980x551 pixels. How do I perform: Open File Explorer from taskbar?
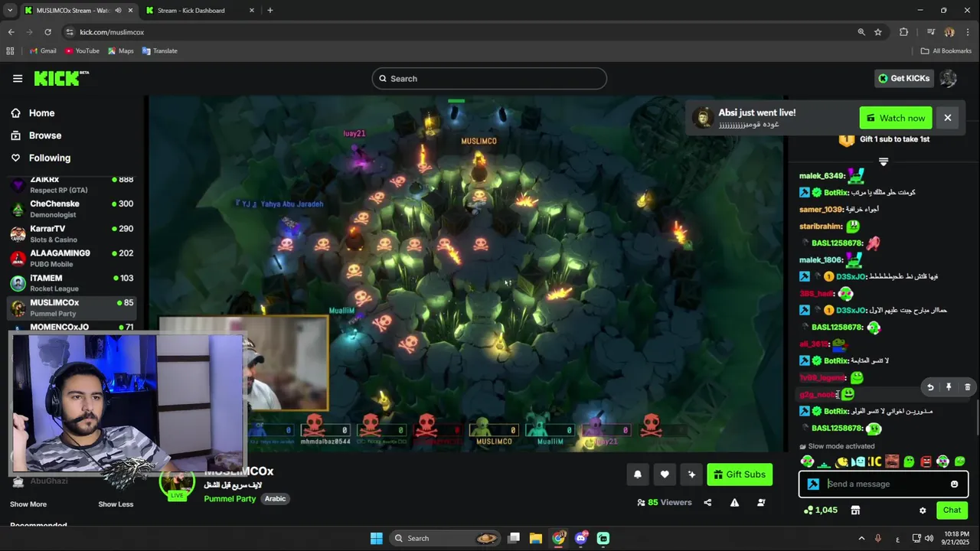click(x=535, y=539)
